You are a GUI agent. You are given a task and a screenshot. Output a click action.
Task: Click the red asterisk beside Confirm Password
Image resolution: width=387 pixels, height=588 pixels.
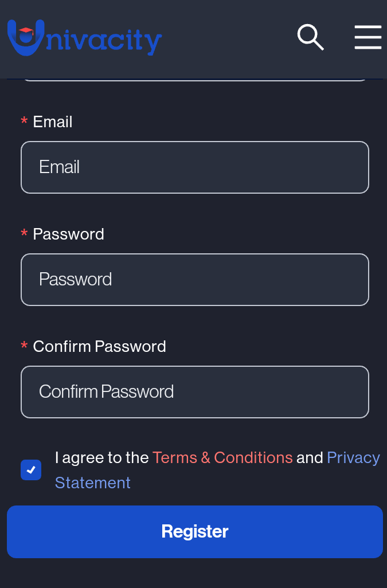point(25,346)
